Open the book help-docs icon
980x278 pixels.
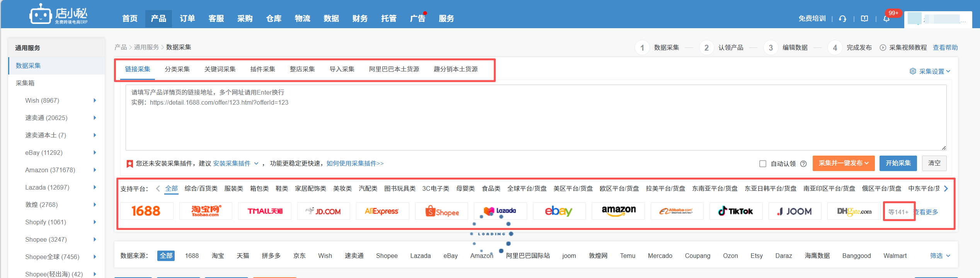point(865,19)
